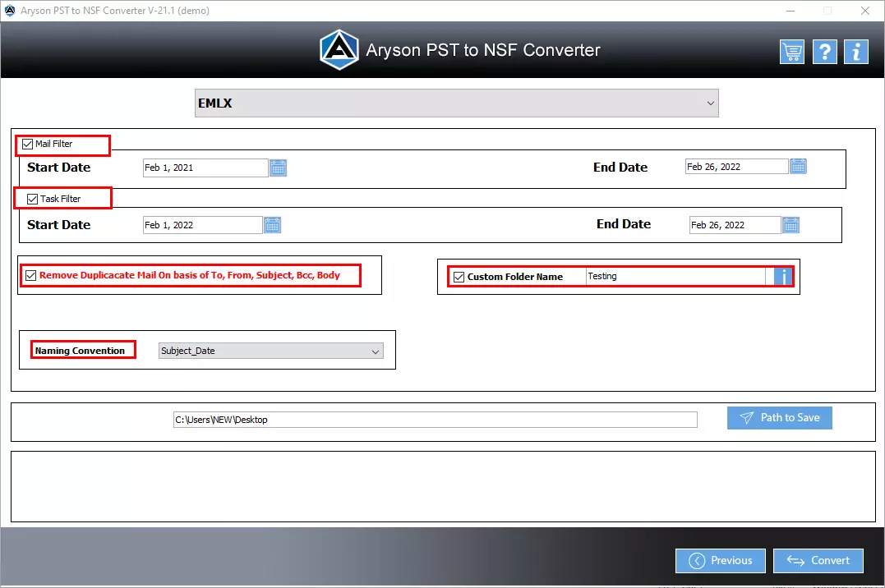Click Task Filter Start Date field Feb 1, 2022
The width and height of the screenshot is (885, 588).
click(x=203, y=225)
